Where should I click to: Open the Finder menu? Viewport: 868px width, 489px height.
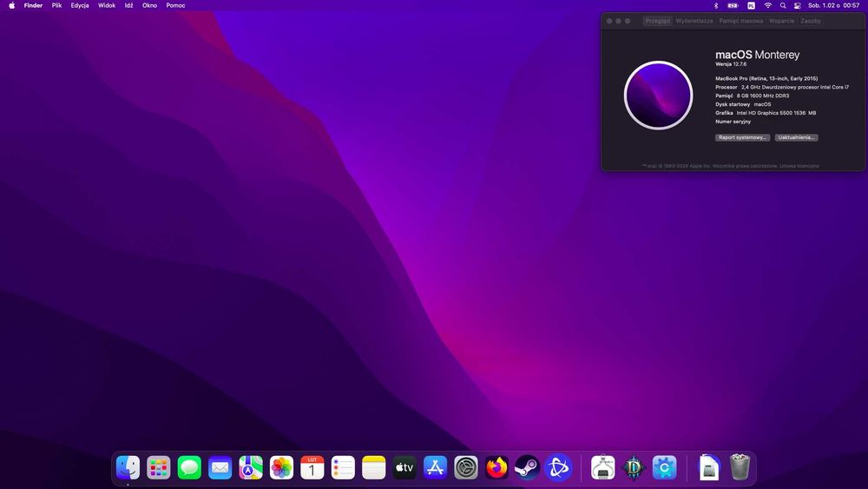point(33,5)
